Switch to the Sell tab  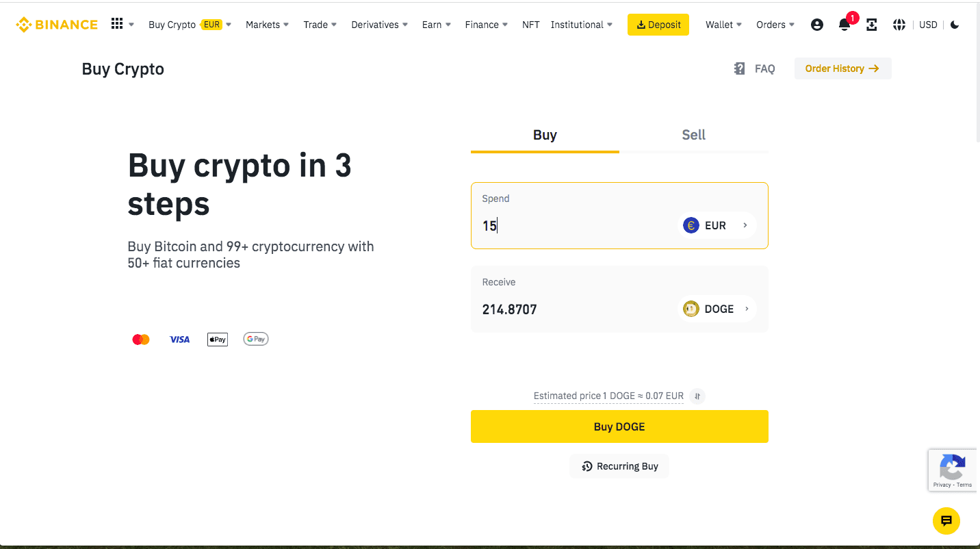[693, 135]
